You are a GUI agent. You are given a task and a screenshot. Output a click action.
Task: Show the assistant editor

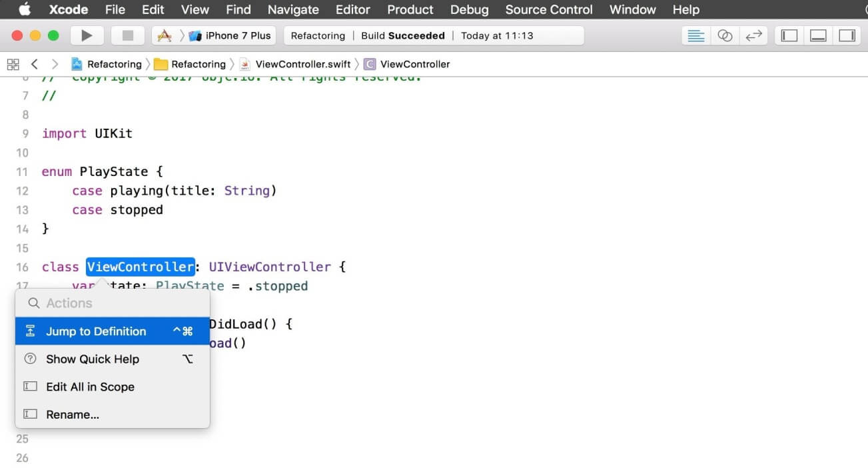tap(725, 36)
